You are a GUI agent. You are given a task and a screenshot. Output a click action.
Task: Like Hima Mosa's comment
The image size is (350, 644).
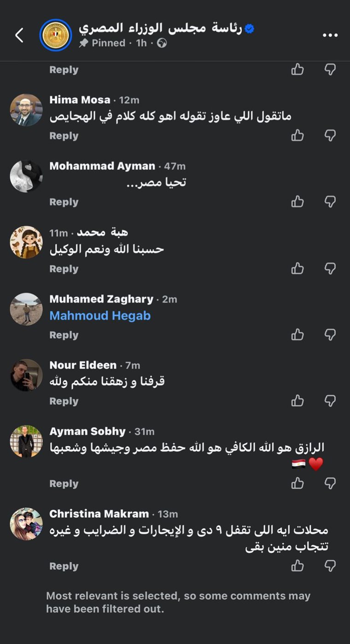[297, 135]
